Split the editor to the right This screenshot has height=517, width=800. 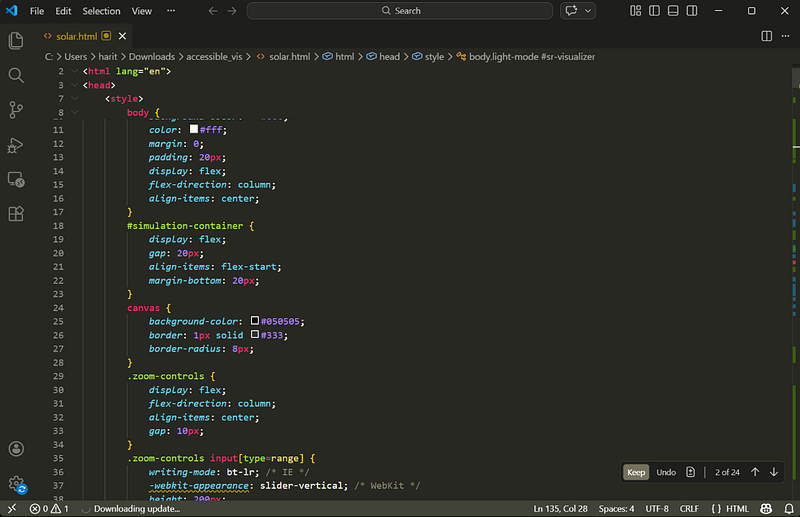point(766,36)
